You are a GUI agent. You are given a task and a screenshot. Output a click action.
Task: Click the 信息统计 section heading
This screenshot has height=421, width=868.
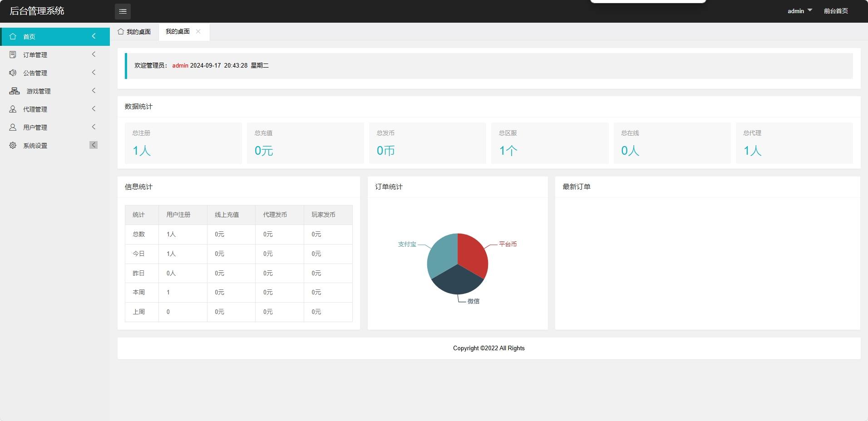[138, 186]
